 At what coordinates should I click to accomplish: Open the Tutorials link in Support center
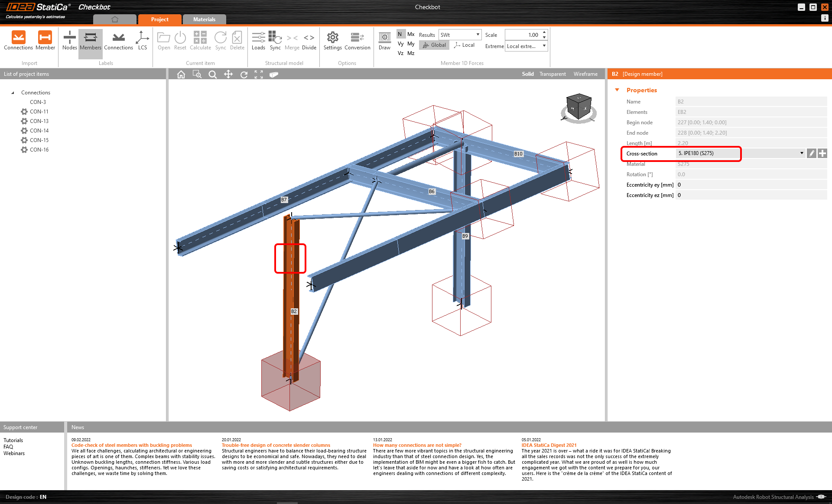pyautogui.click(x=13, y=440)
